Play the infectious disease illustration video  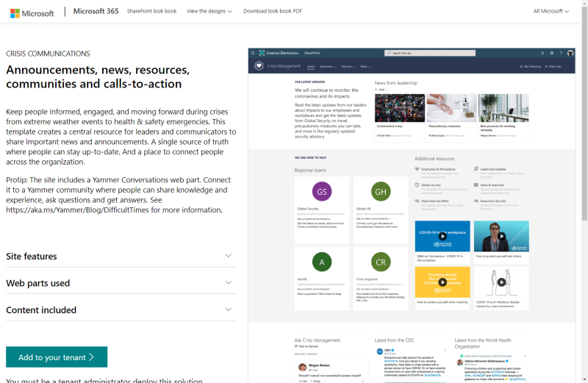[x=501, y=282]
